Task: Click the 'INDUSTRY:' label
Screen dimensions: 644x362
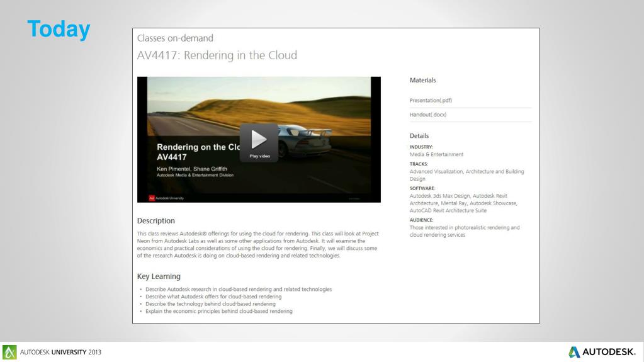Action: coord(421,147)
